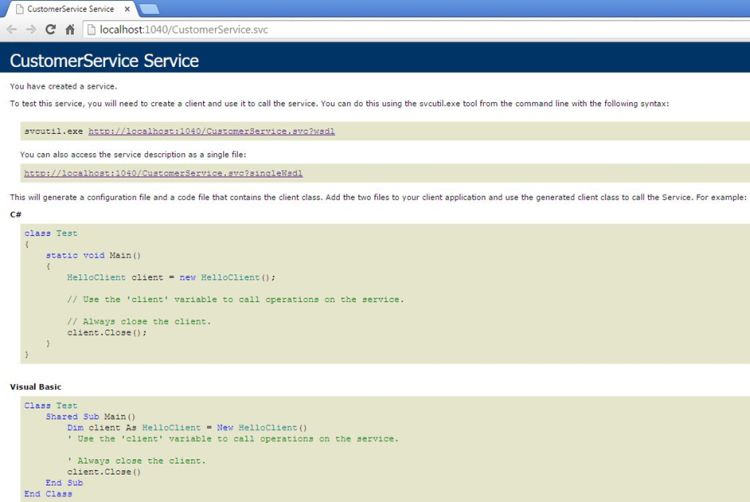Image resolution: width=750 pixels, height=502 pixels.
Task: Click the page icon in the address bar
Action: coord(91,30)
